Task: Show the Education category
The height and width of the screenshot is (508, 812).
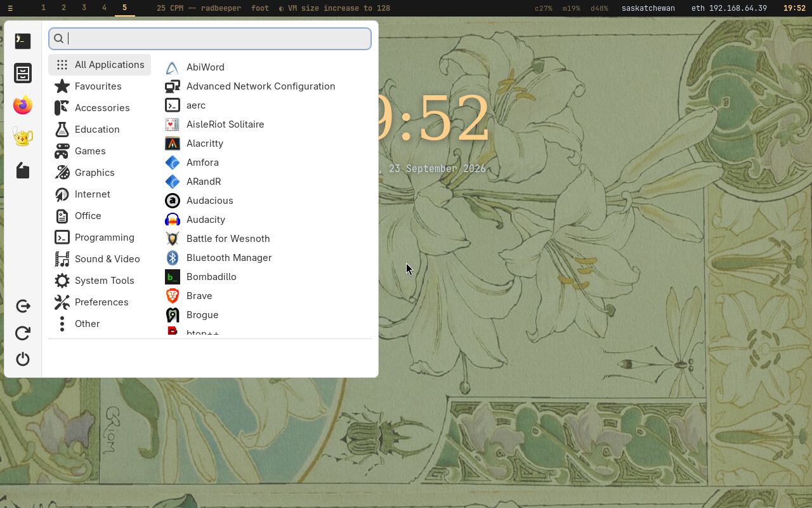Action: [100, 130]
